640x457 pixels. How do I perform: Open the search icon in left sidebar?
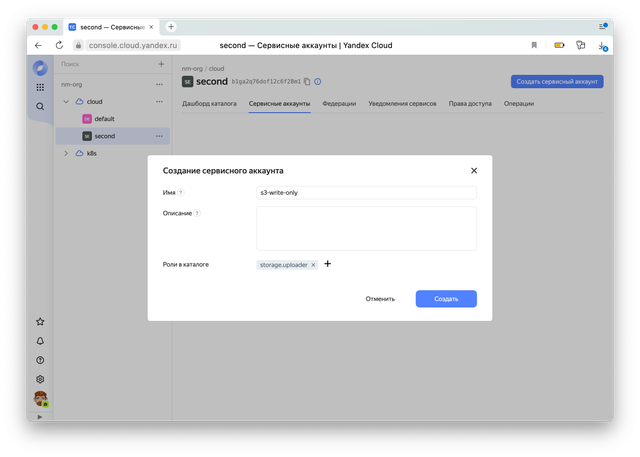40,106
